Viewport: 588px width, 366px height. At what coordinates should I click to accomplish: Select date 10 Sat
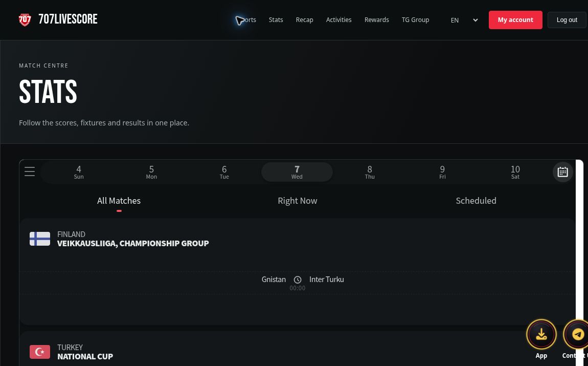[x=515, y=172]
